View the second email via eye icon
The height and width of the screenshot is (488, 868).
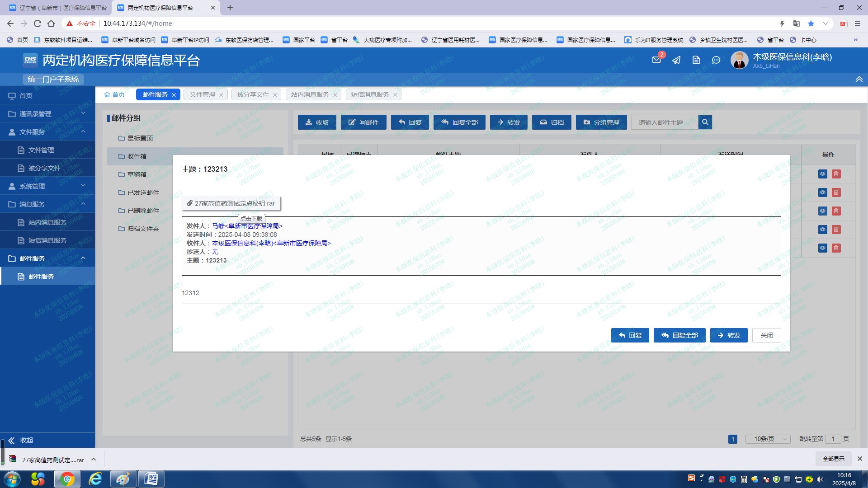tap(823, 192)
